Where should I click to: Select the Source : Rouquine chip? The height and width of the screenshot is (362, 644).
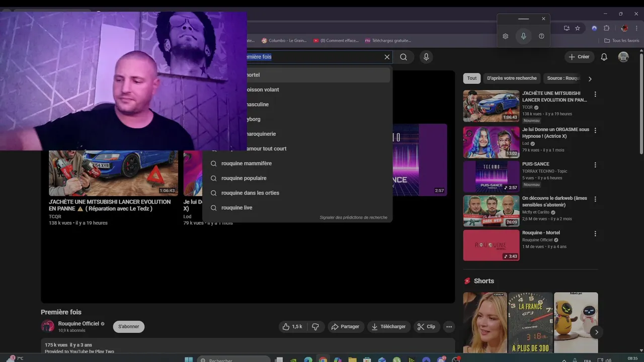click(563, 78)
